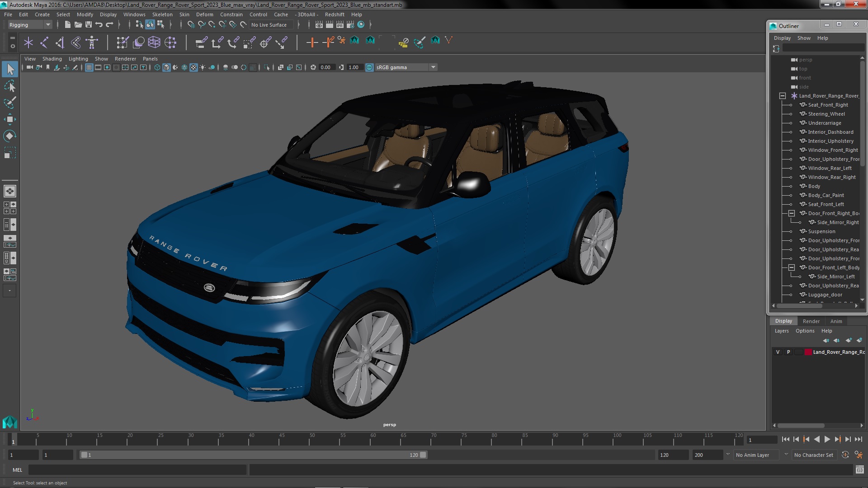The image size is (868, 488).
Task: Click frame 60 on the time slider
Action: (x=373, y=440)
